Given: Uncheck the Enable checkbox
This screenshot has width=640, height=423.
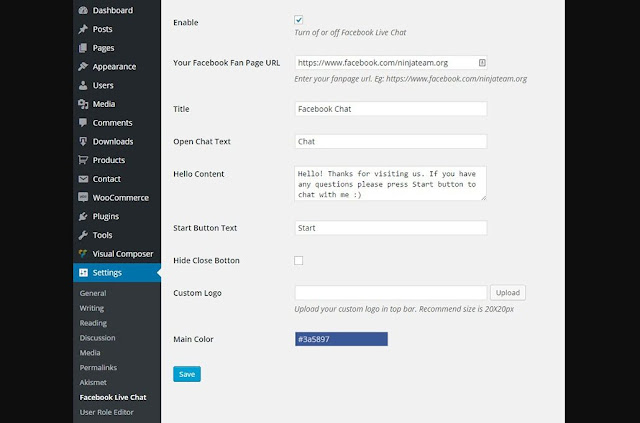Looking at the screenshot, I should tap(298, 20).
